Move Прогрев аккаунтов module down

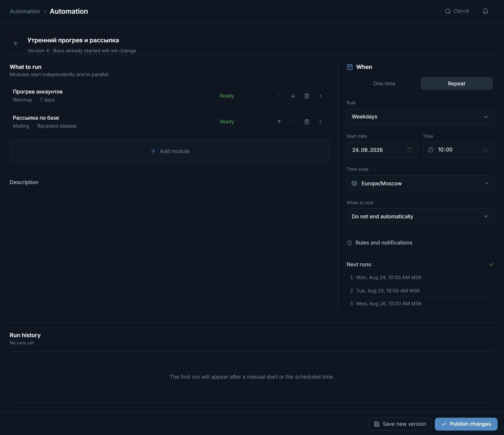293,96
